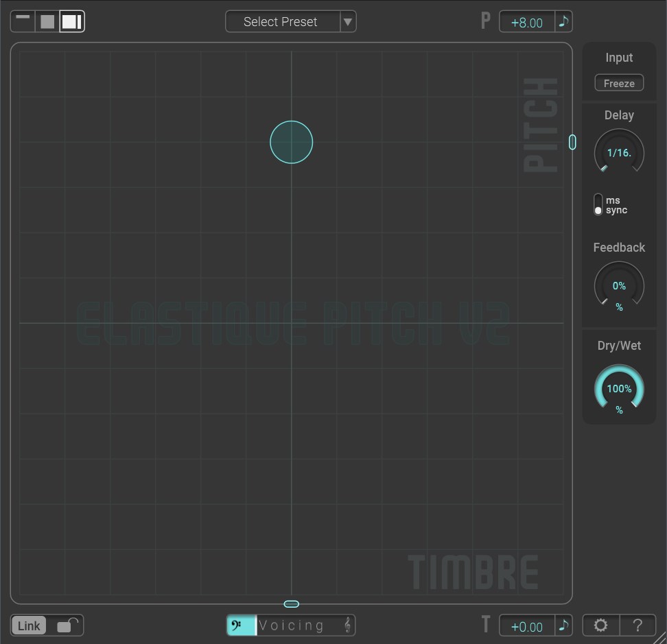This screenshot has height=644, width=667.
Task: Click the pitch value field showing +8.00
Action: click(526, 23)
